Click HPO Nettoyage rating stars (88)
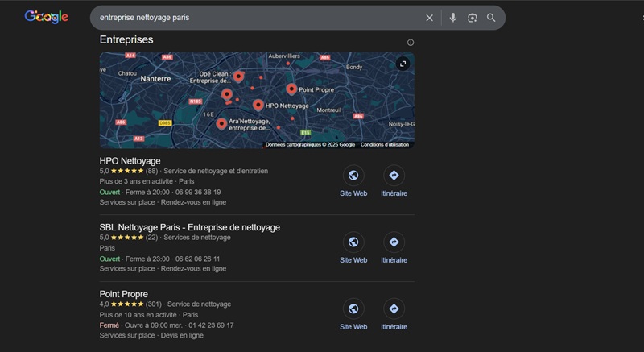This screenshot has height=352, width=644. (x=127, y=171)
